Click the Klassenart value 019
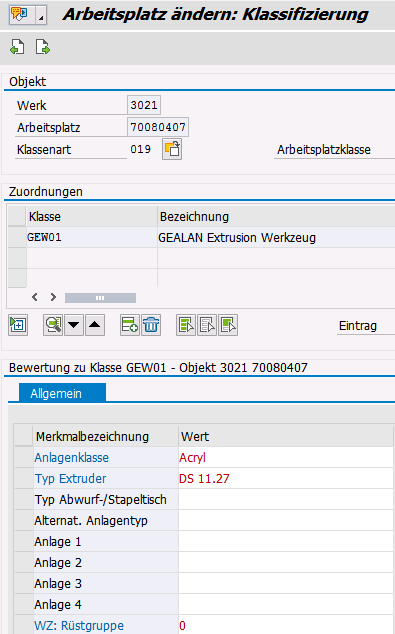 coord(140,149)
